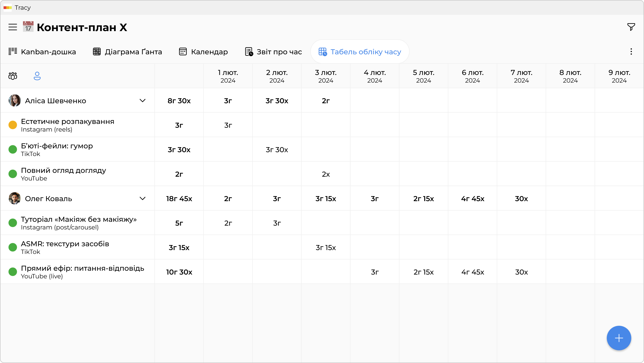The width and height of the screenshot is (644, 363).
Task: Collapse Аліса Шевченко row chevron
Action: tap(143, 100)
